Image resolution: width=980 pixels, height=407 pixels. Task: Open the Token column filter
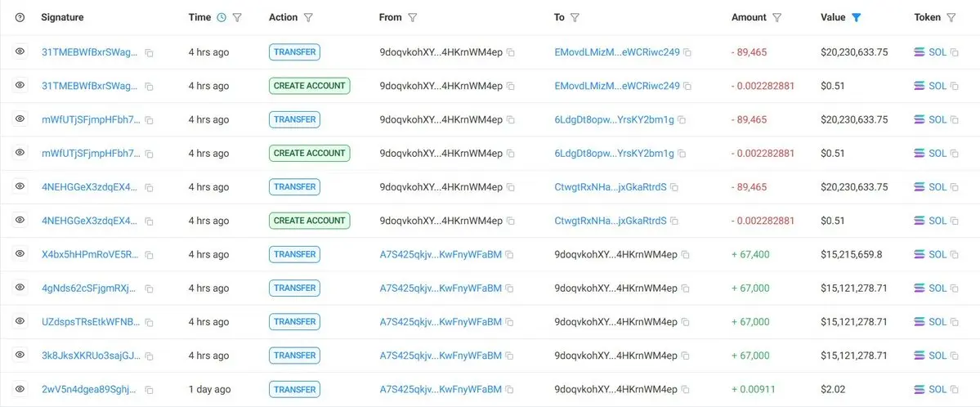coord(951,17)
